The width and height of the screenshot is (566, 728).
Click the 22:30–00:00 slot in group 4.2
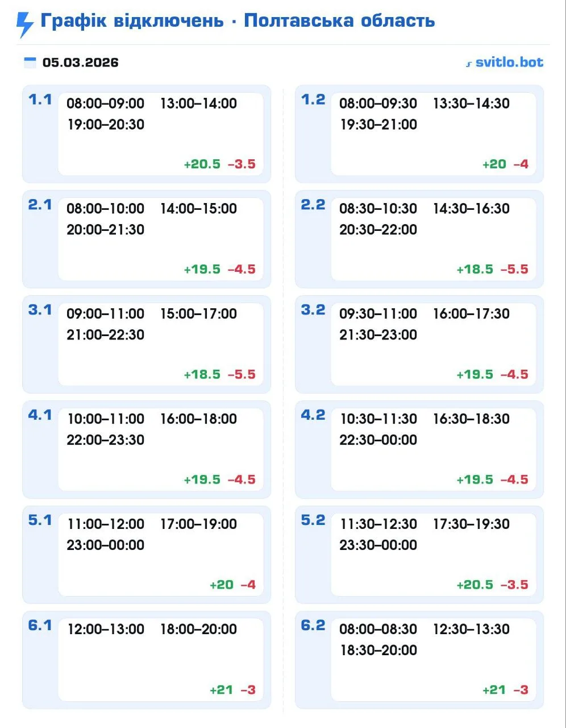coord(378,440)
